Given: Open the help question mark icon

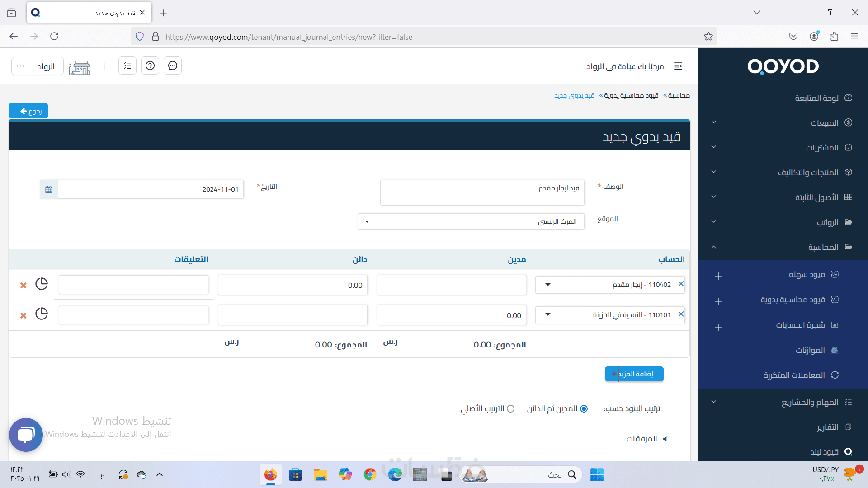Looking at the screenshot, I should 150,66.
